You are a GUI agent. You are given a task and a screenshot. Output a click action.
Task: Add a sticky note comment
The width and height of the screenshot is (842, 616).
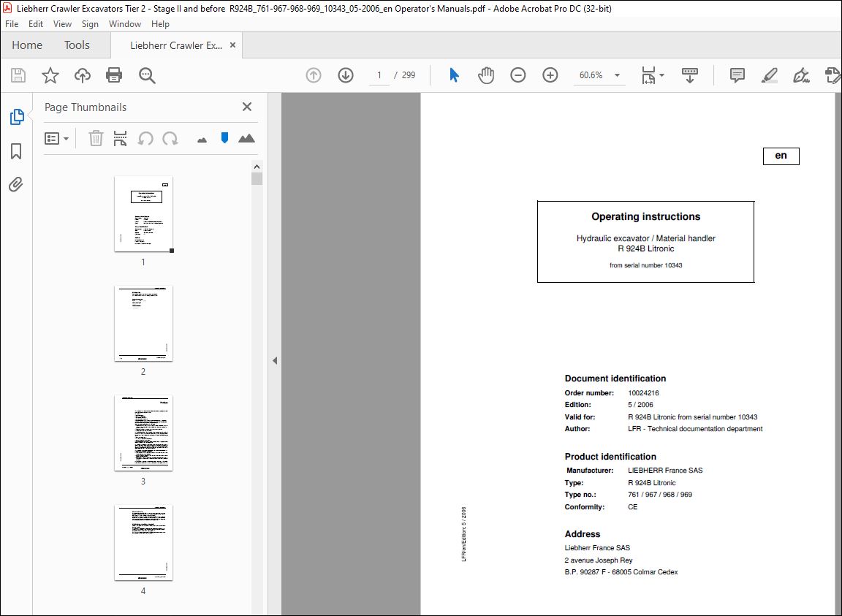[737, 75]
